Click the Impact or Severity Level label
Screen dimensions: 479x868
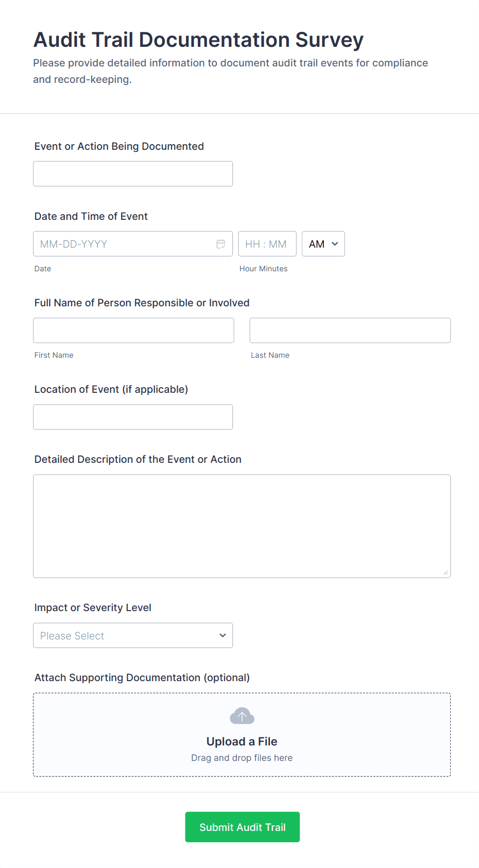[93, 608]
